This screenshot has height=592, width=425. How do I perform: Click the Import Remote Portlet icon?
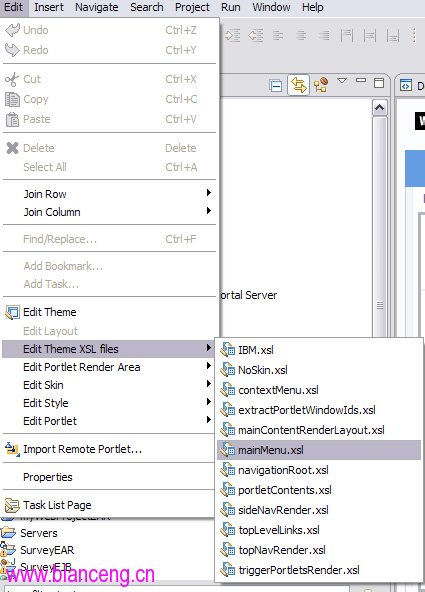[12, 449]
